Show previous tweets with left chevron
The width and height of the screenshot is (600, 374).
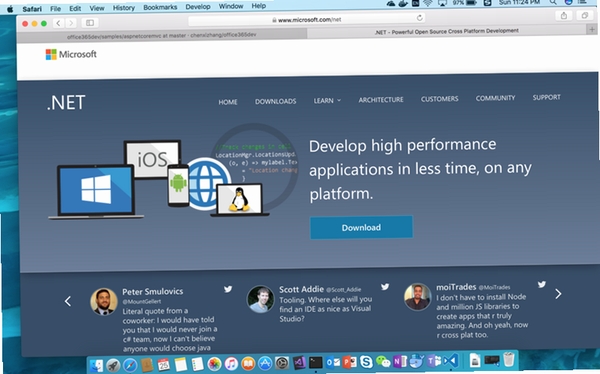point(68,301)
